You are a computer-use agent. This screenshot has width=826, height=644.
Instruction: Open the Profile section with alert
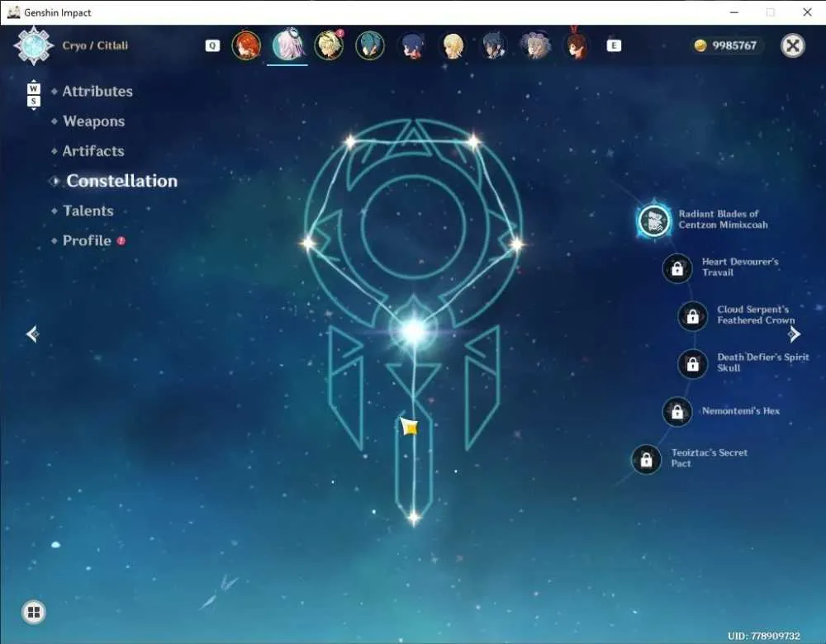tap(88, 240)
